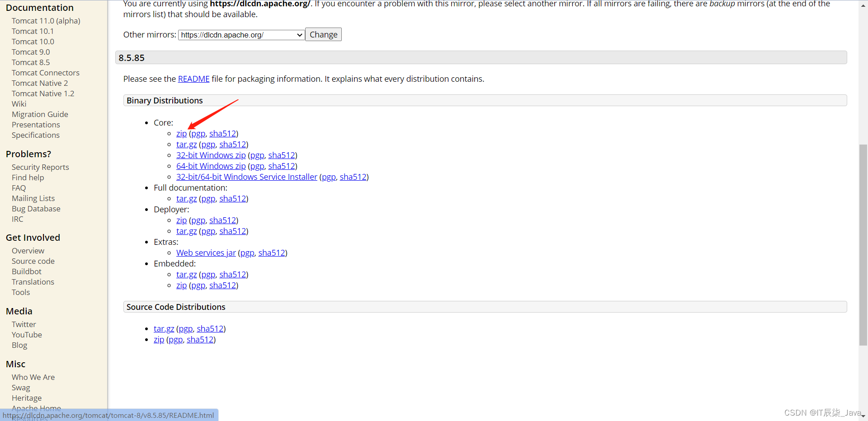Screen dimensions: 868x421
Task: Download the Core tar.gz distribution
Action: click(x=186, y=145)
